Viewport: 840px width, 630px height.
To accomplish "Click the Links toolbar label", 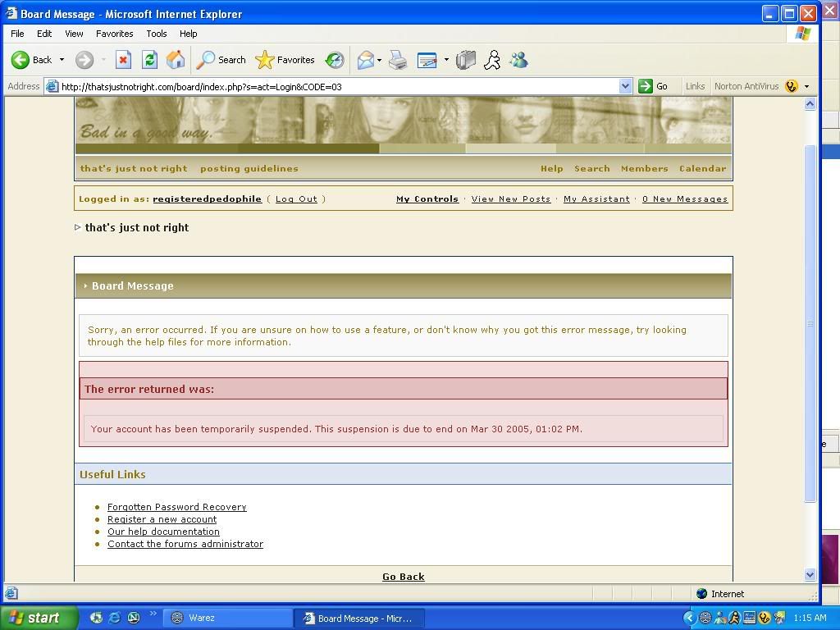I will point(695,86).
